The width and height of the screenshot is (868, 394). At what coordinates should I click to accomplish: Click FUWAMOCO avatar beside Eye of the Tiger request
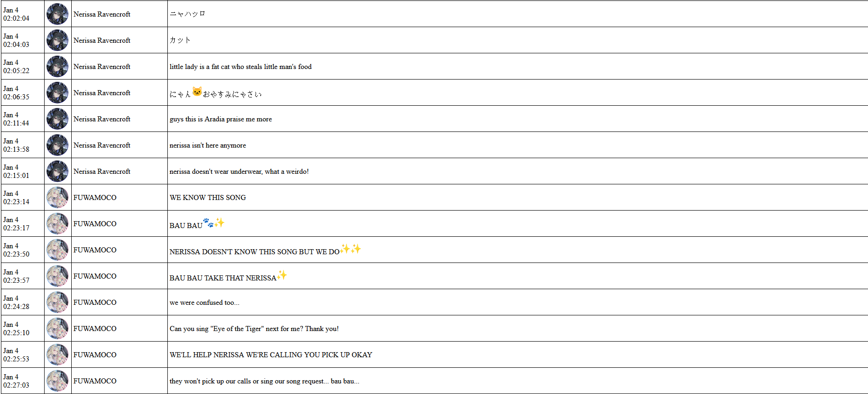click(x=57, y=328)
